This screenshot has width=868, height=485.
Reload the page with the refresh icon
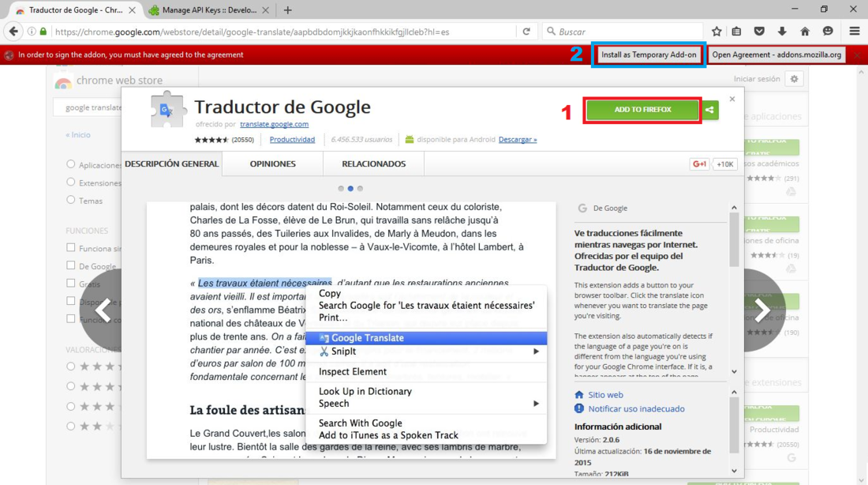point(526,32)
